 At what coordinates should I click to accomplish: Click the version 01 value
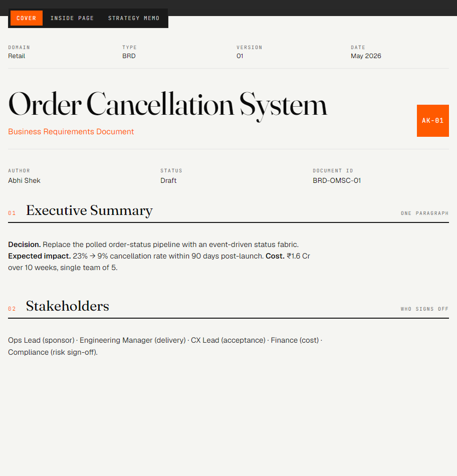pos(240,56)
